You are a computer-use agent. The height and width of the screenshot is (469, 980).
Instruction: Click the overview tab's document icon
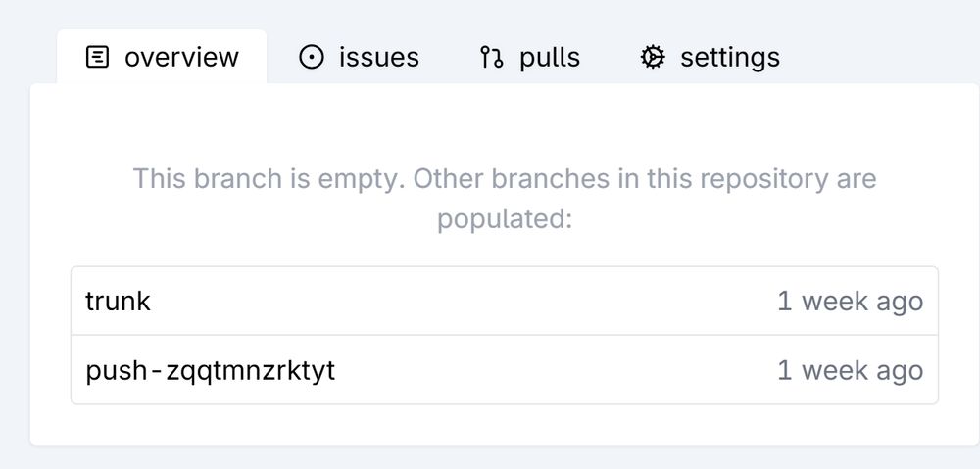[97, 57]
